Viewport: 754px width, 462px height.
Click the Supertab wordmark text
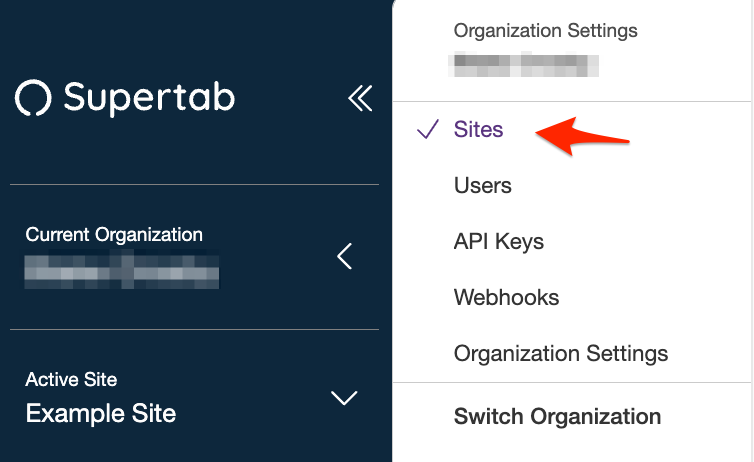[150, 98]
